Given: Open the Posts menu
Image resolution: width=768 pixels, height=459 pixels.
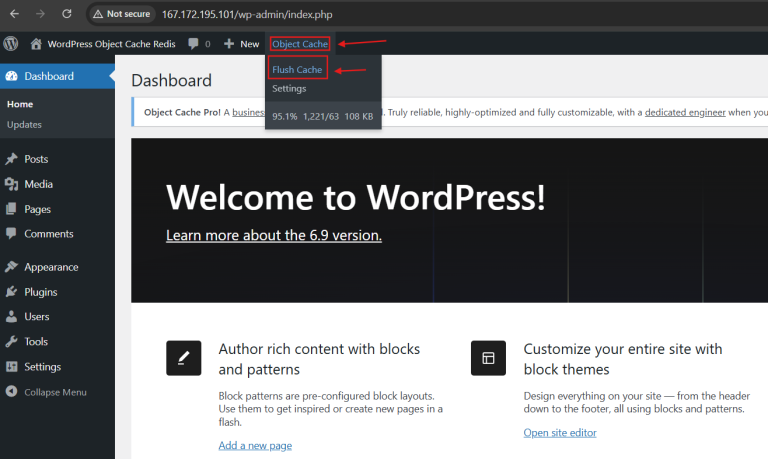Looking at the screenshot, I should (x=36, y=159).
